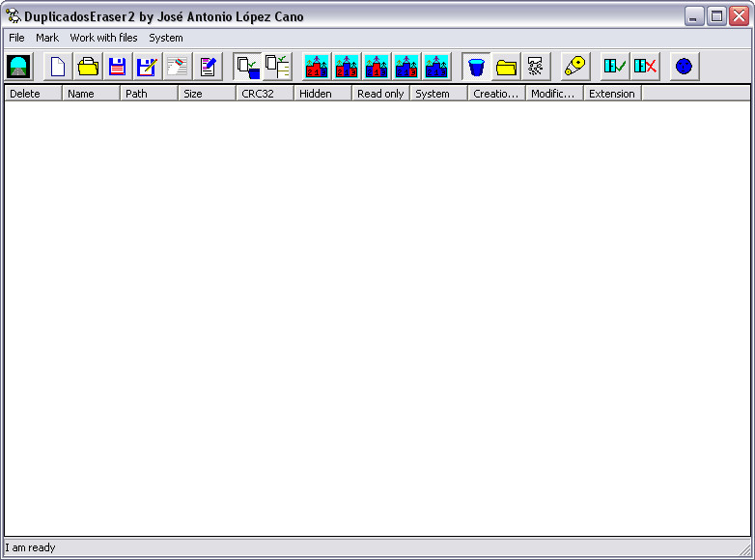Open the Work with files menu
Image resolution: width=755 pixels, height=560 pixels.
[103, 38]
